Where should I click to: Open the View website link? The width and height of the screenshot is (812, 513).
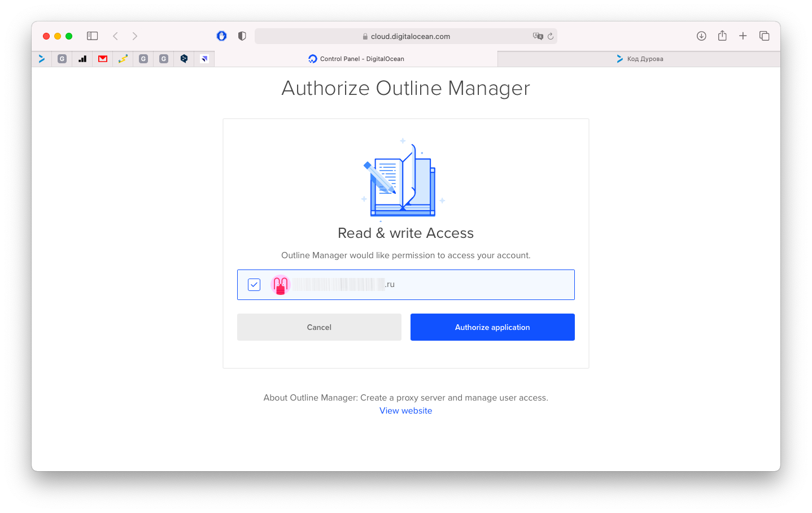[x=405, y=411]
